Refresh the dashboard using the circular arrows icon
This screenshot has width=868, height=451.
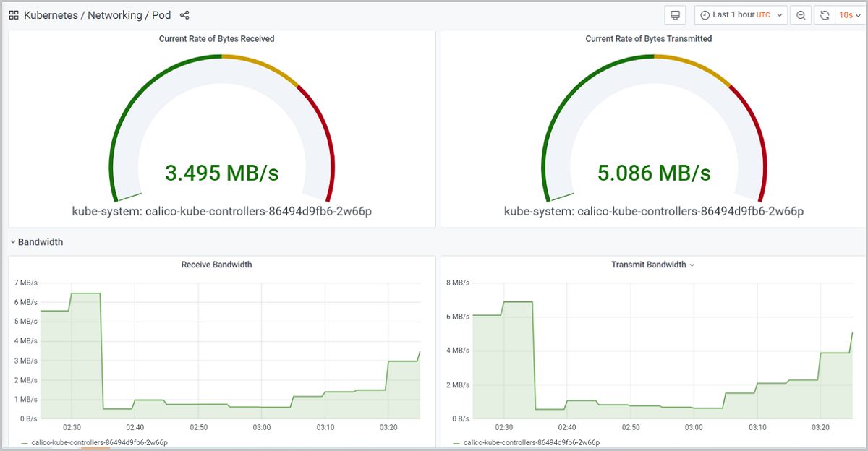[825, 15]
